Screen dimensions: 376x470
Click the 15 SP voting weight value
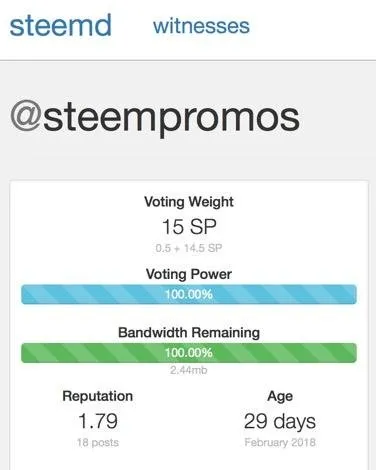tap(189, 227)
